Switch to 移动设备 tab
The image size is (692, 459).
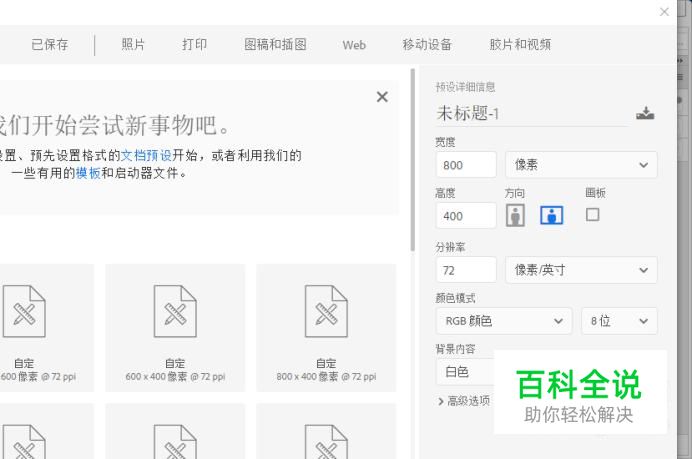click(x=427, y=45)
